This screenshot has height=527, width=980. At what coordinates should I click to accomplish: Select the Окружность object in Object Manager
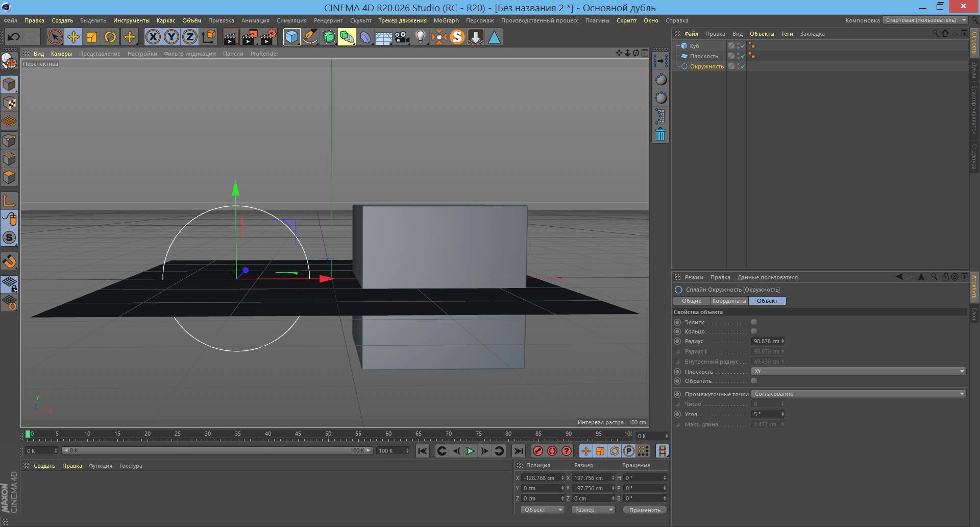click(707, 66)
